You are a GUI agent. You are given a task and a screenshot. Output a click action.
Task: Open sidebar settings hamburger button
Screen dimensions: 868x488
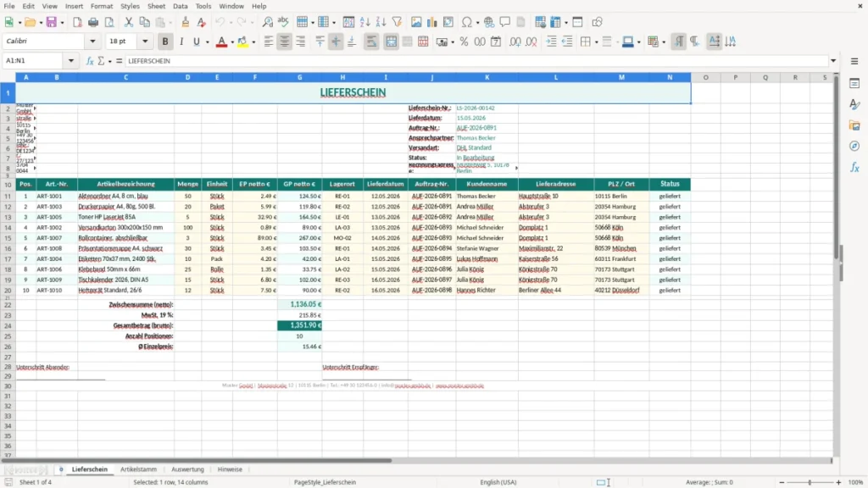pyautogui.click(x=854, y=61)
